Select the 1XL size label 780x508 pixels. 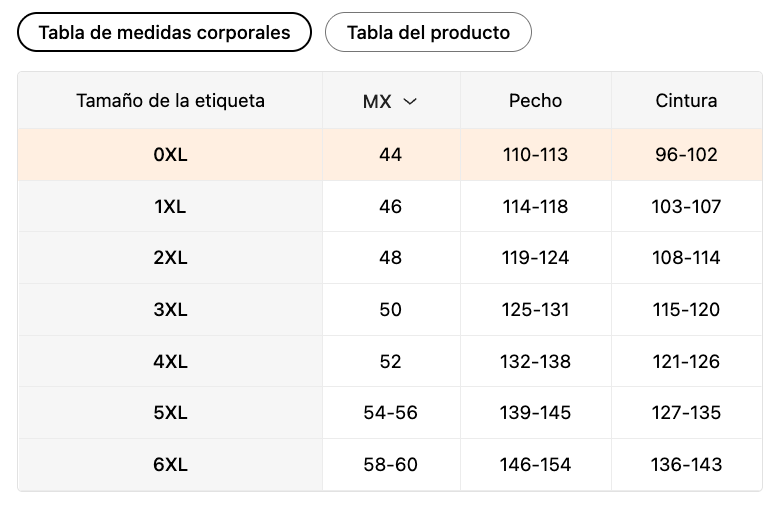[x=170, y=207]
